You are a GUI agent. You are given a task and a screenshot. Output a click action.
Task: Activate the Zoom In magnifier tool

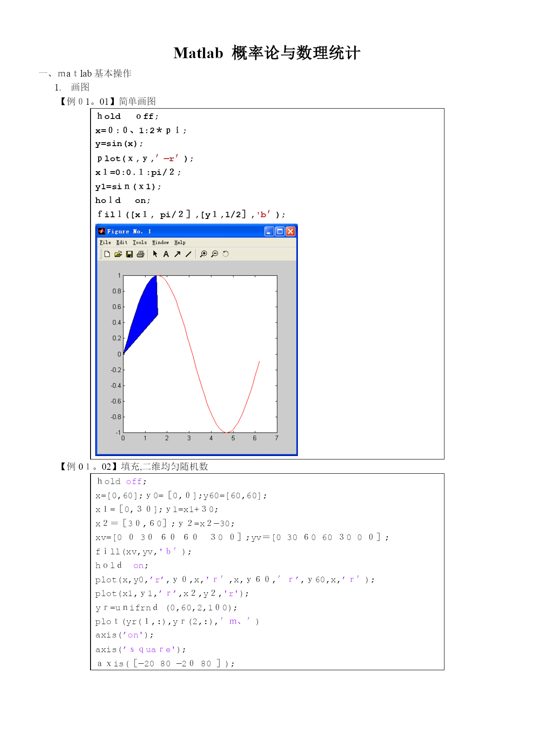coord(203,254)
